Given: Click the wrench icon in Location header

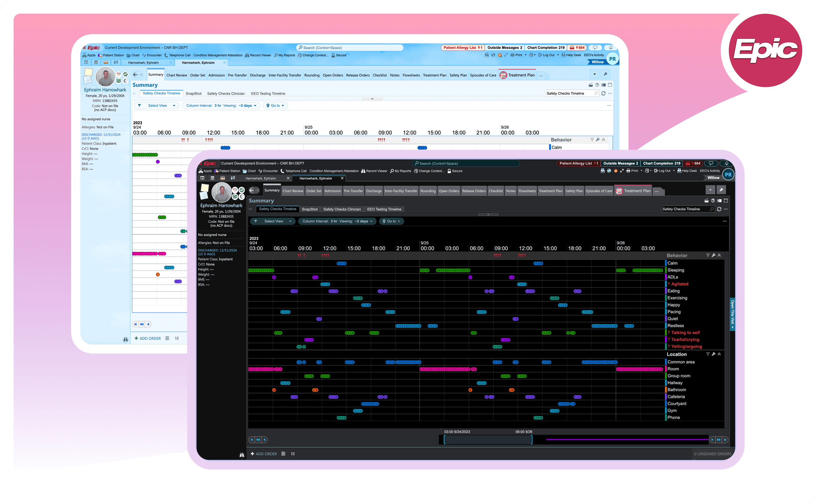Looking at the screenshot, I should [x=713, y=354].
